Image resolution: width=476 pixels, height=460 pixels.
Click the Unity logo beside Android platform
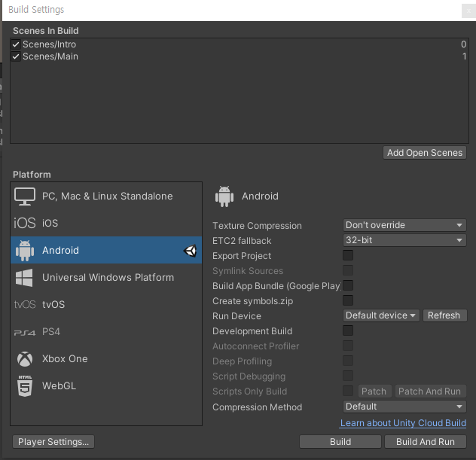pos(190,251)
